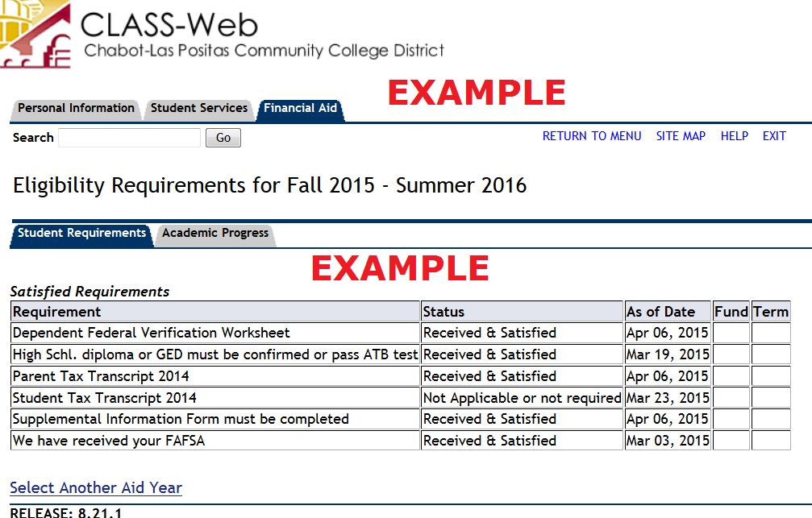Click the CLASS-Web college logo icon

point(34,34)
